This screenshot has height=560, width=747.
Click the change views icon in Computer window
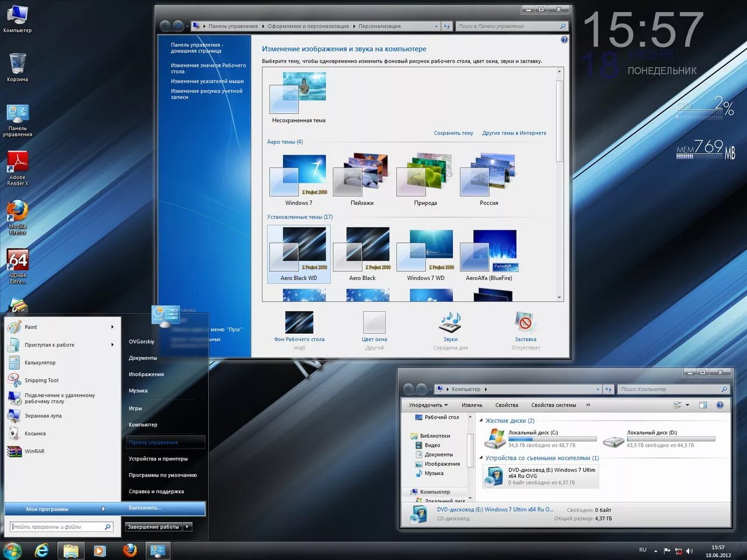click(676, 405)
